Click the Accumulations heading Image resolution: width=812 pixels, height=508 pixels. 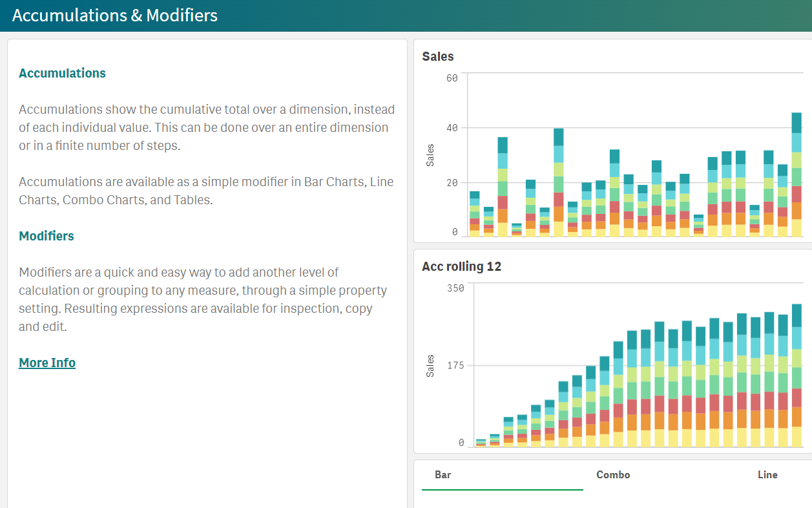(62, 73)
